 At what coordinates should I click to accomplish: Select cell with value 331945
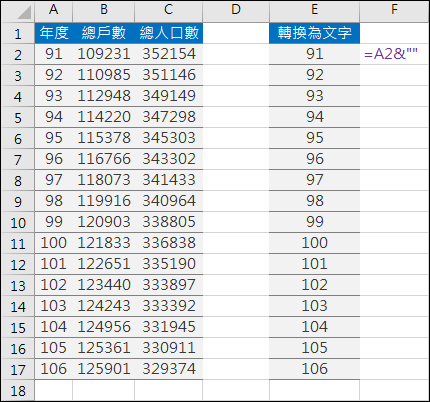pyautogui.click(x=169, y=327)
